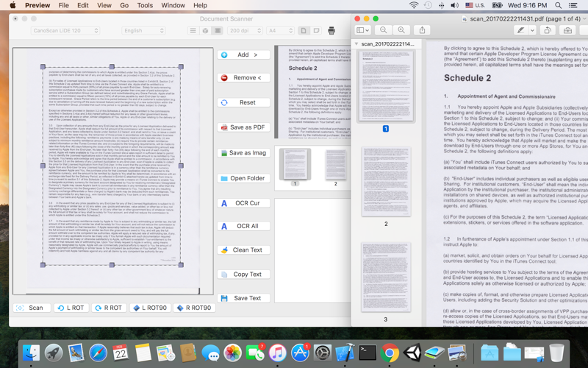Select page 1 thumbnail in Preview sidebar
Screen dimensions: 588x368
point(386,87)
